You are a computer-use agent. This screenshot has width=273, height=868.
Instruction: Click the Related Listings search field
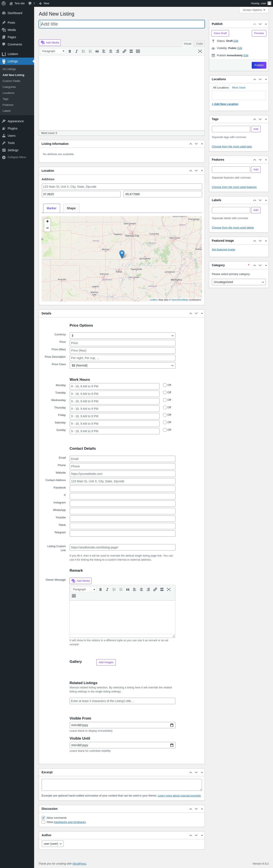pyautogui.click(x=122, y=701)
